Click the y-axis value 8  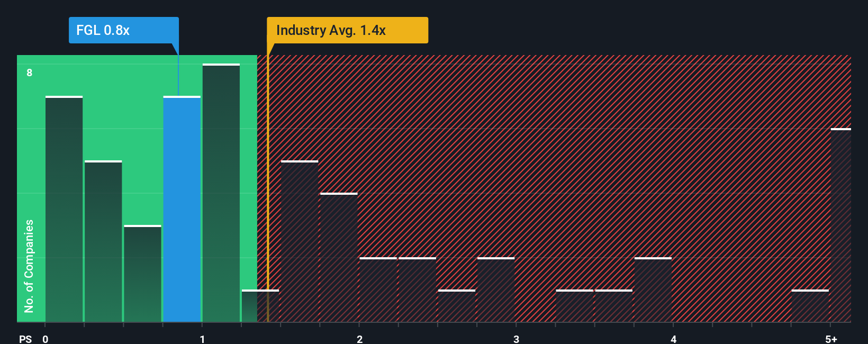(30, 73)
